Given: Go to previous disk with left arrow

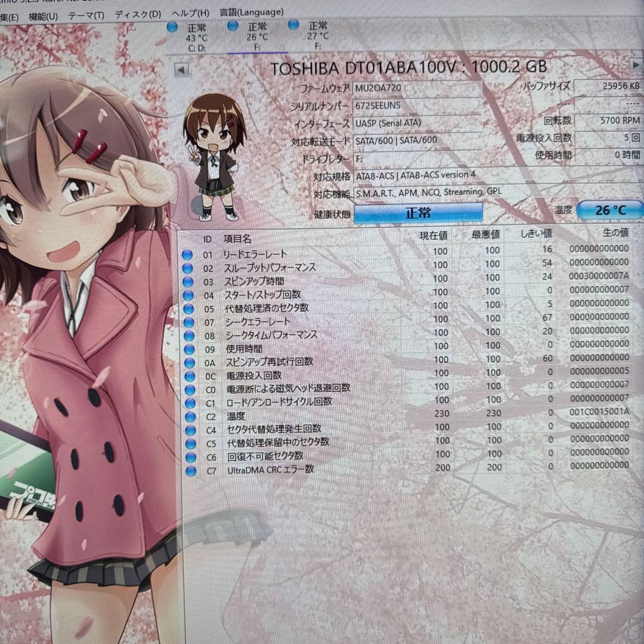Looking at the screenshot, I should click(181, 70).
